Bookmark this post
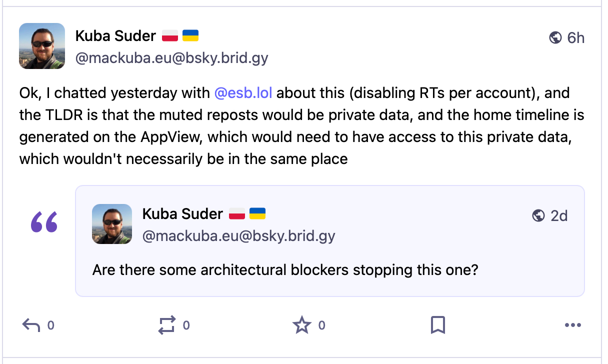This screenshot has width=608, height=364. pyautogui.click(x=438, y=325)
